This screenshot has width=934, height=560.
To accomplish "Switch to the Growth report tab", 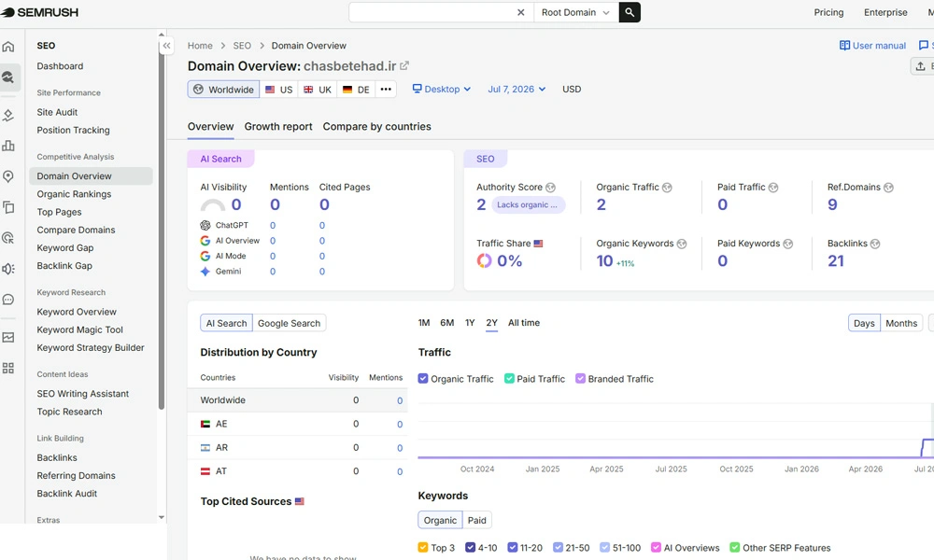I will 278,127.
